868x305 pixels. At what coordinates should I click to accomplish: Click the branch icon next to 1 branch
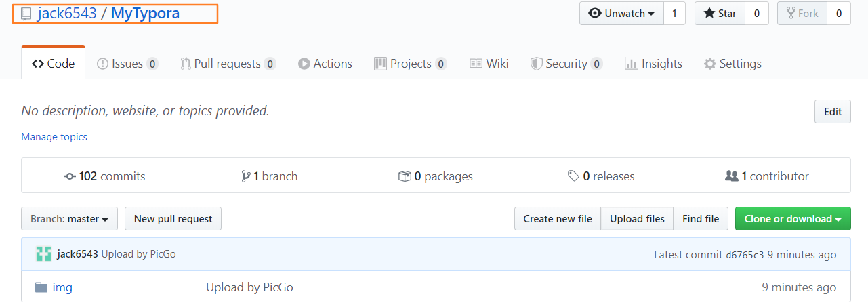click(x=245, y=176)
